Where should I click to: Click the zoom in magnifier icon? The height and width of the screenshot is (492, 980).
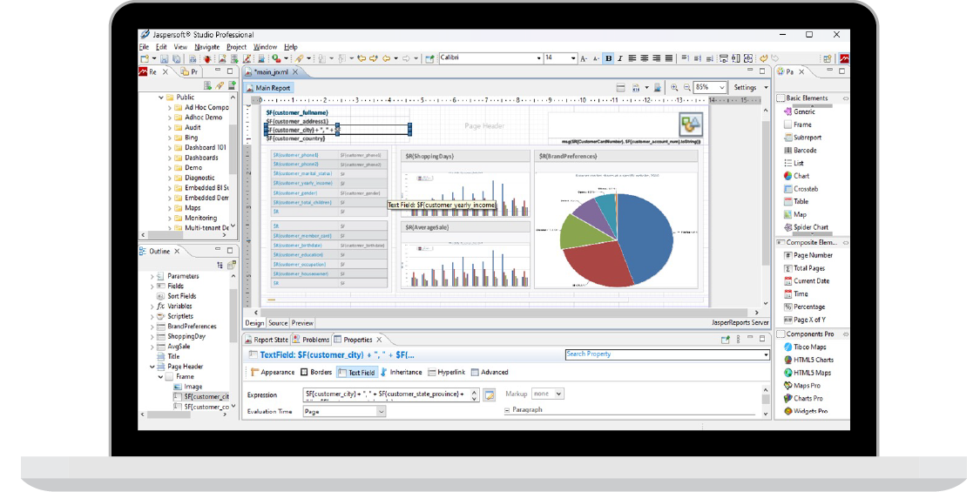point(674,88)
